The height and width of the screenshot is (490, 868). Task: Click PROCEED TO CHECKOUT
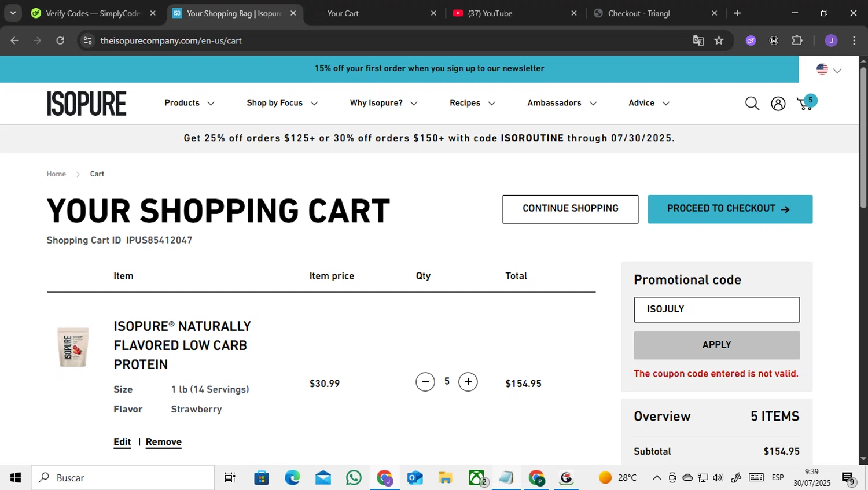(730, 209)
